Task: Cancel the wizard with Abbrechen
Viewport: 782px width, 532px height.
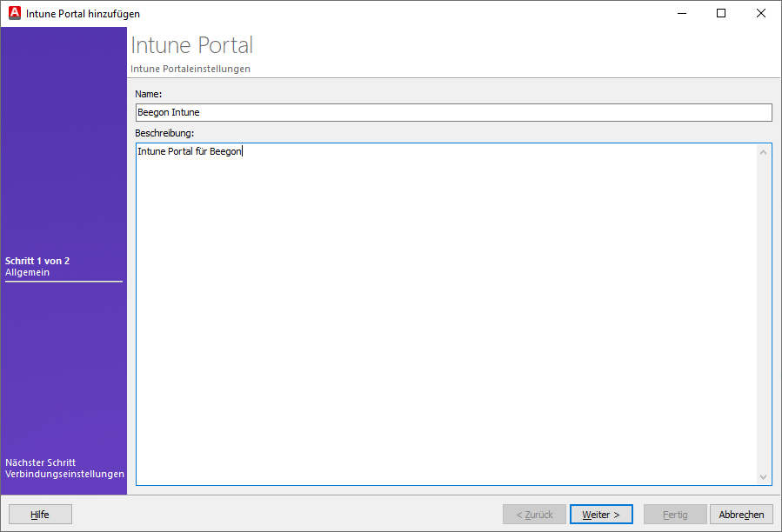Action: coord(740,514)
